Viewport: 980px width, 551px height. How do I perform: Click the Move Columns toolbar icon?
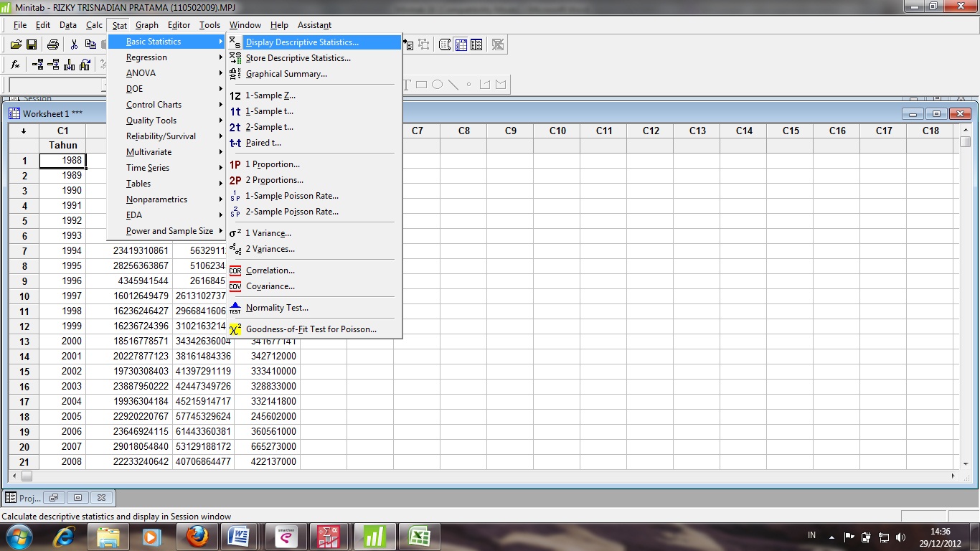pyautogui.click(x=85, y=65)
